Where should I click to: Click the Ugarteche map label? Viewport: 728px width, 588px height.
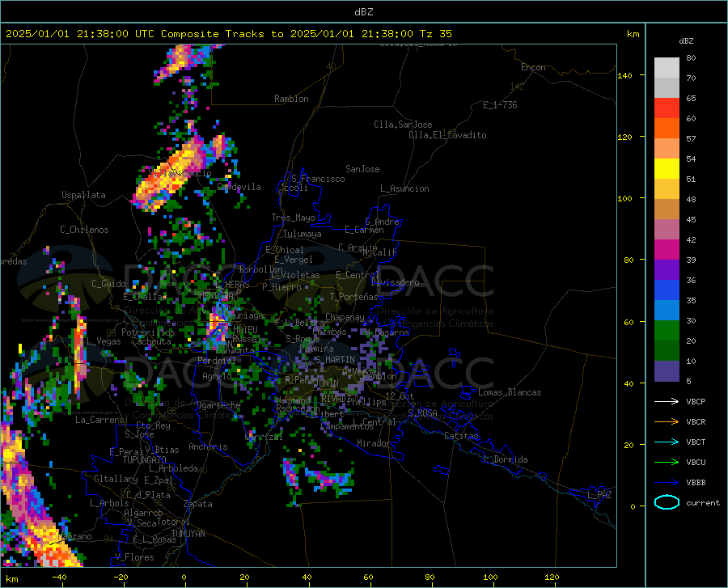coord(218,405)
